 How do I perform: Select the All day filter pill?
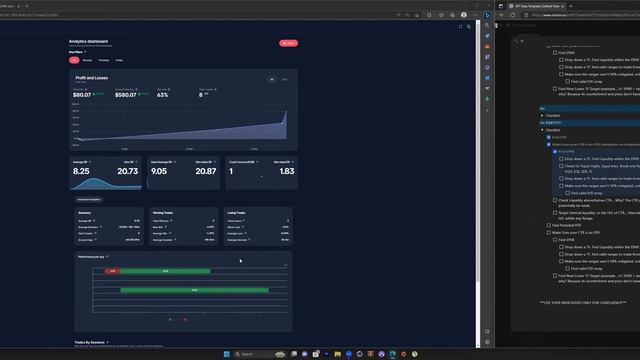[74, 60]
